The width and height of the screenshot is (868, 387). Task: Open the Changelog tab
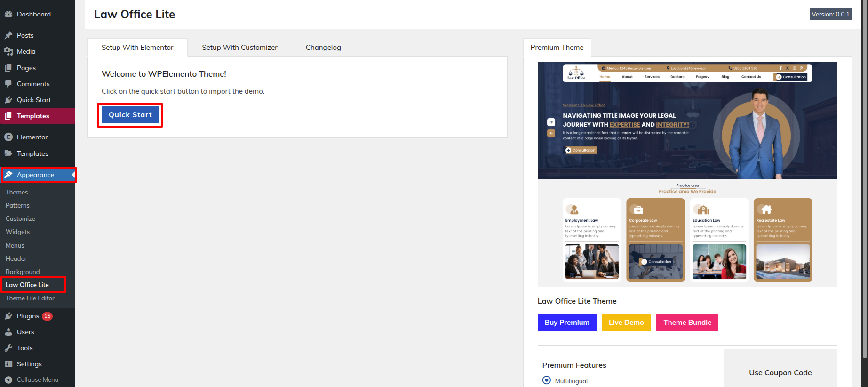[323, 48]
